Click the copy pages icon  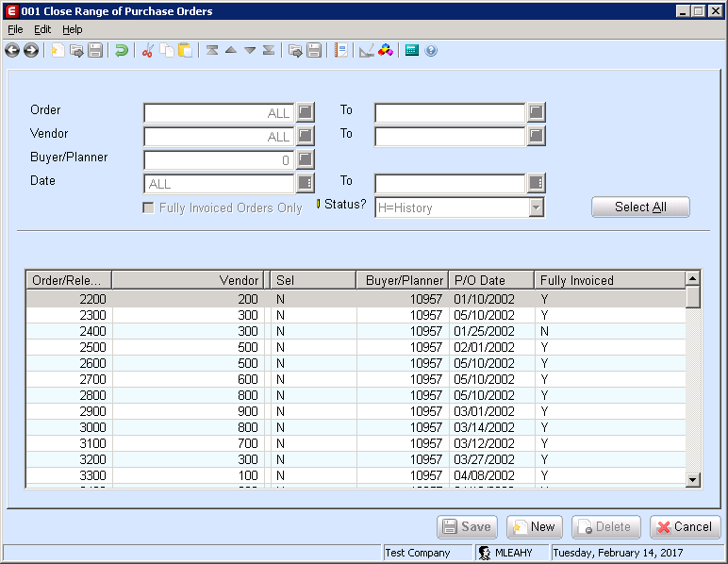coord(167,50)
